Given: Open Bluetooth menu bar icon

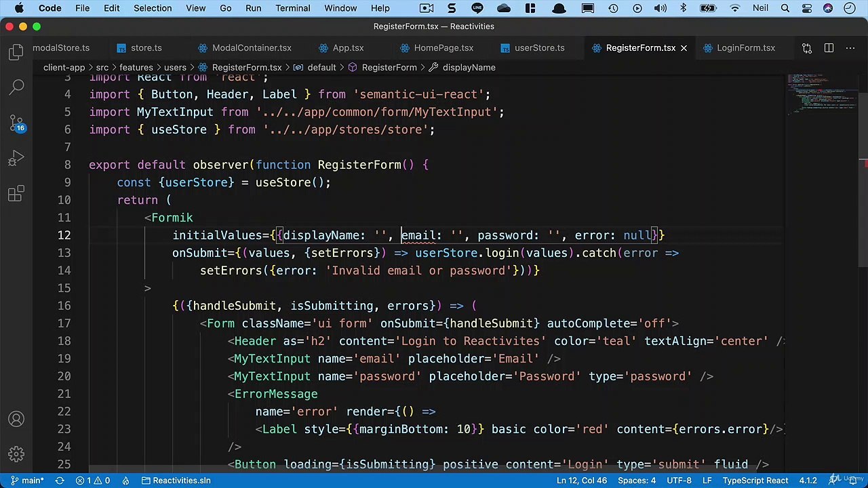Looking at the screenshot, I should pyautogui.click(x=684, y=8).
